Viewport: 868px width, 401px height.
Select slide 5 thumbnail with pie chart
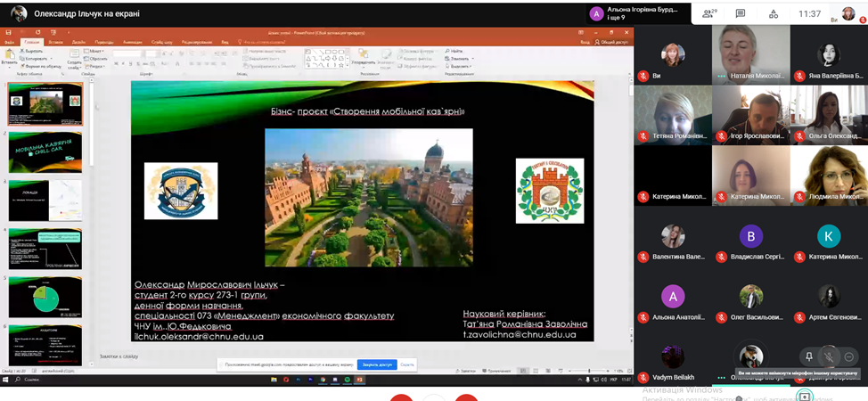click(45, 297)
